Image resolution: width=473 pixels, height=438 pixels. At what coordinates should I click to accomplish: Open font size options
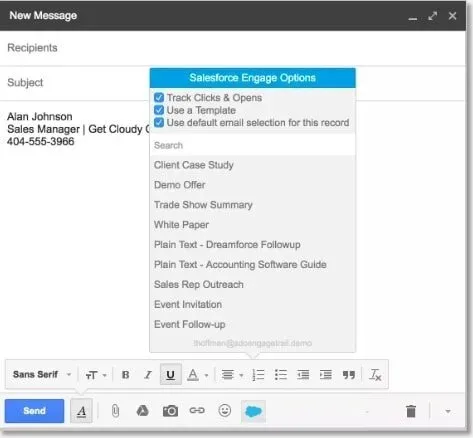pyautogui.click(x=91, y=375)
